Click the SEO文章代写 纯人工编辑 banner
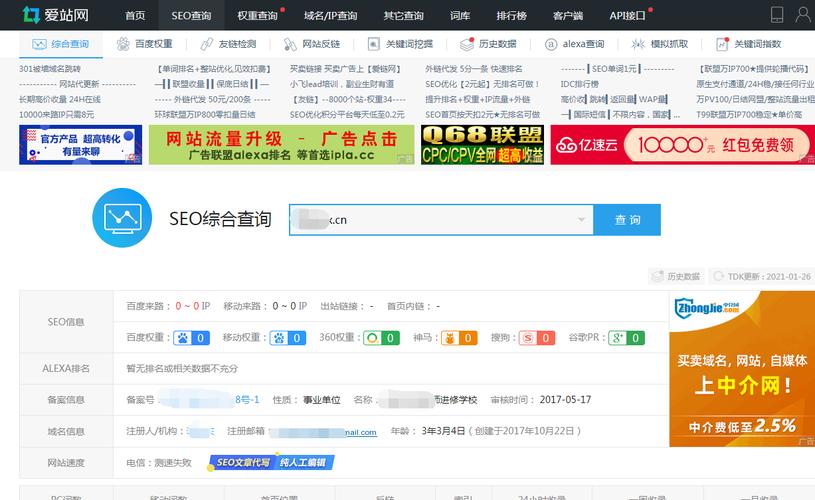This screenshot has width=815, height=500. click(x=271, y=462)
